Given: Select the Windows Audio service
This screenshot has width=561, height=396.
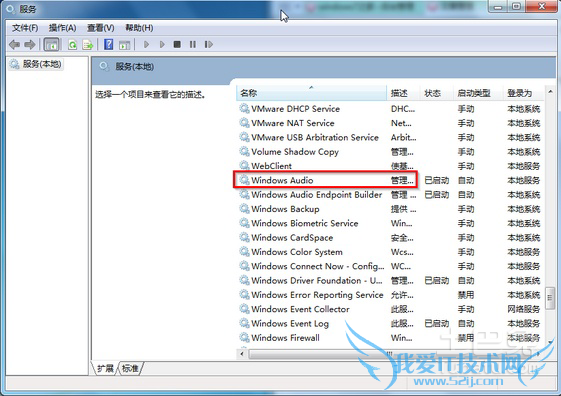Looking at the screenshot, I should (x=390, y=180).
